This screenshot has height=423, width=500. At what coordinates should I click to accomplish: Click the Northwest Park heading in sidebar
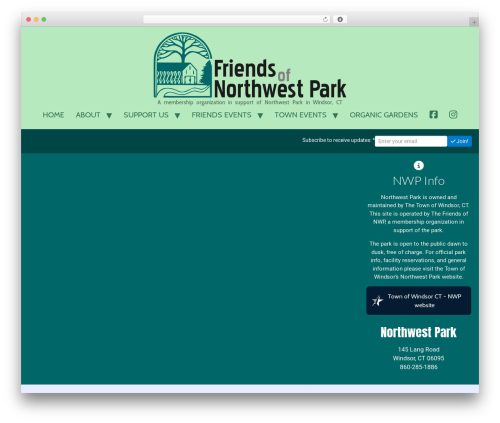419,332
